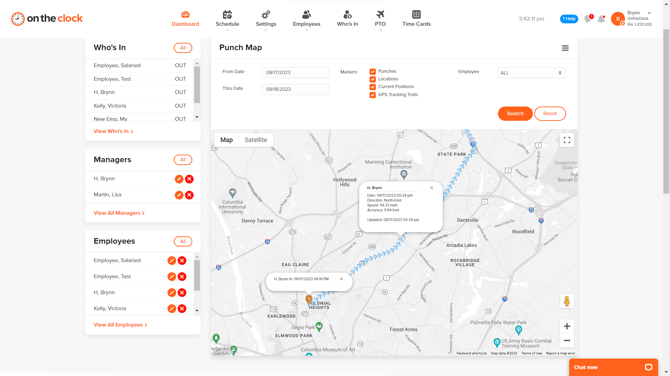Click the Who's In list scrollbar
Screen dimensions: 670x376
pyautogui.click(x=197, y=85)
